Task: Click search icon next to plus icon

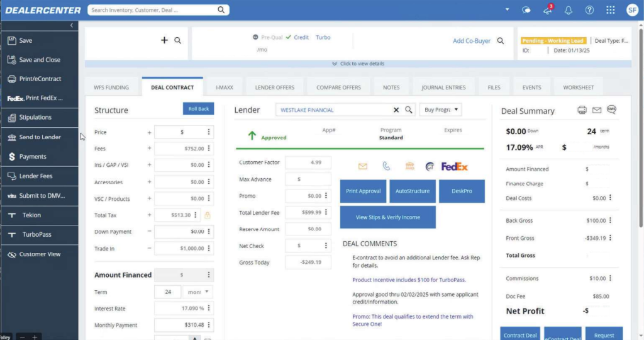Action: coord(178,40)
